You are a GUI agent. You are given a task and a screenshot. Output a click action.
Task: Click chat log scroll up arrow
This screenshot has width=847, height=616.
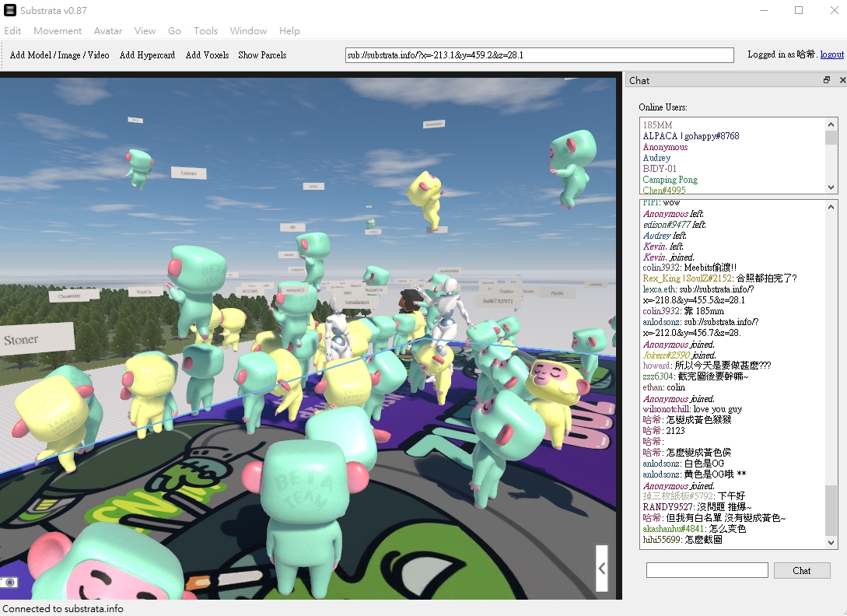click(831, 207)
